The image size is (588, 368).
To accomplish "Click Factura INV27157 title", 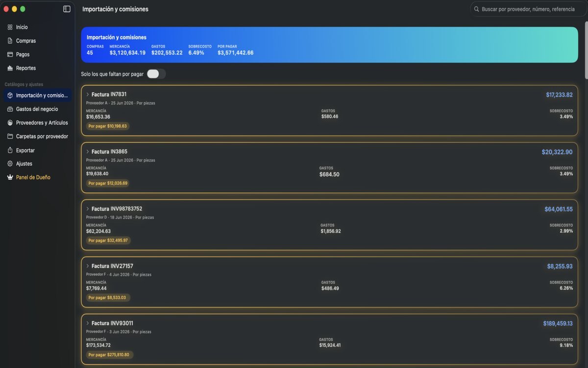I will coord(112,266).
